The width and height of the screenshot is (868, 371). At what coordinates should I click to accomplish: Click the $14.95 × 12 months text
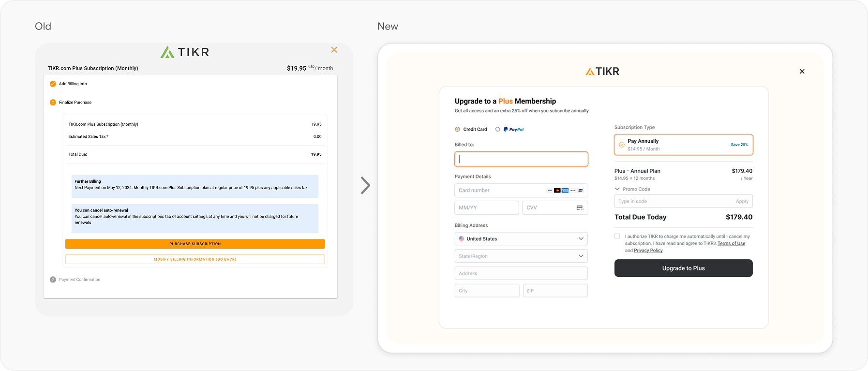634,178
